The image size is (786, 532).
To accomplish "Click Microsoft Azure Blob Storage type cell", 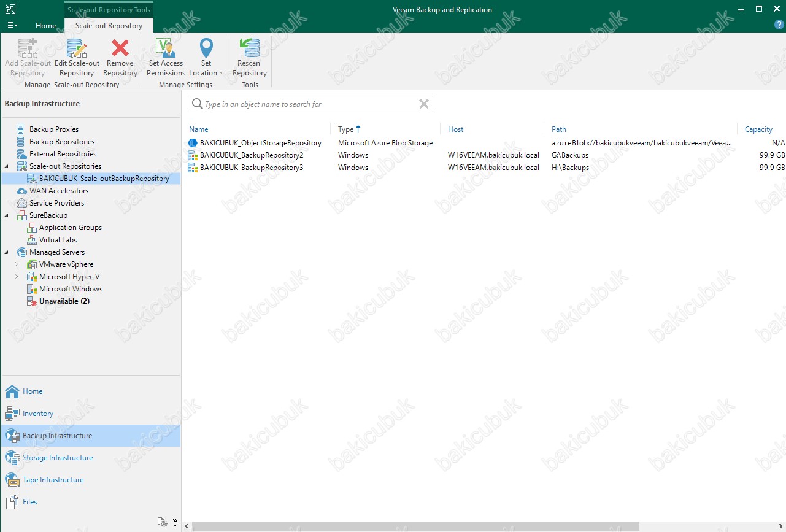I will [385, 143].
